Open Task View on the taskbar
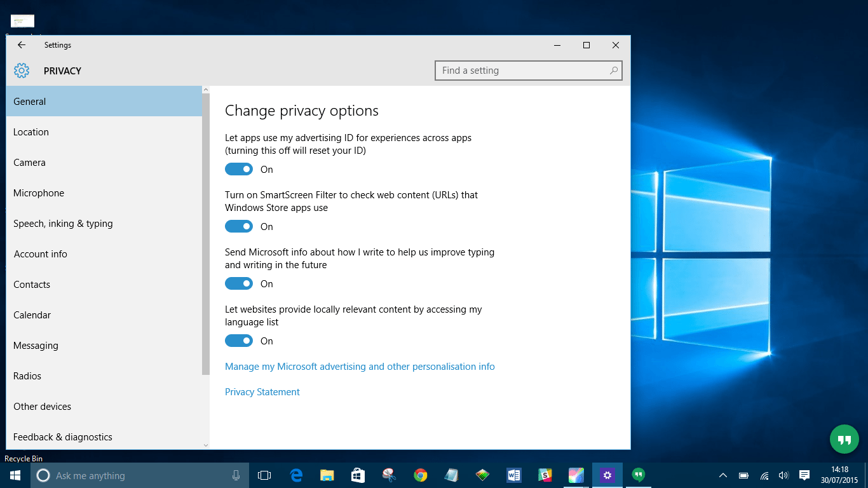Viewport: 868px width, 488px height. (264, 475)
